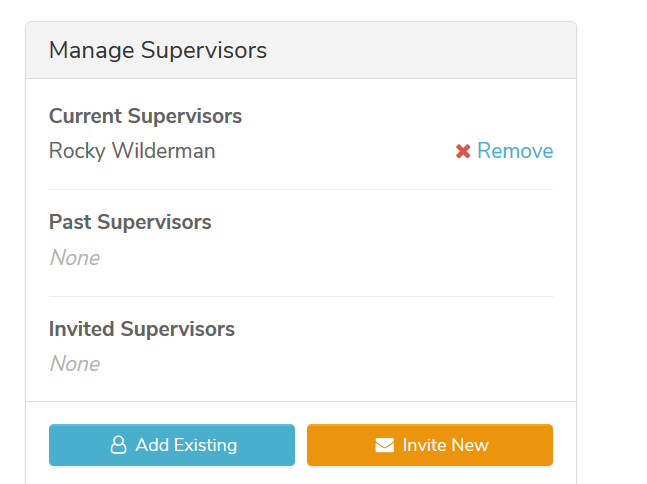Viewport: 647px width, 484px height.
Task: Click the Invited Supervisors heading
Action: click(x=142, y=329)
